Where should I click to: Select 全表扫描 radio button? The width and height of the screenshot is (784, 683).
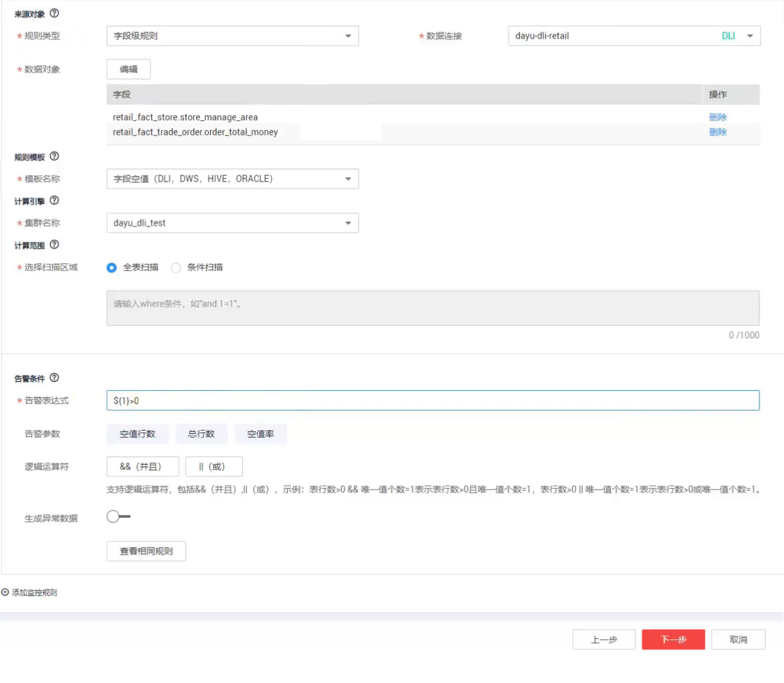coord(112,268)
